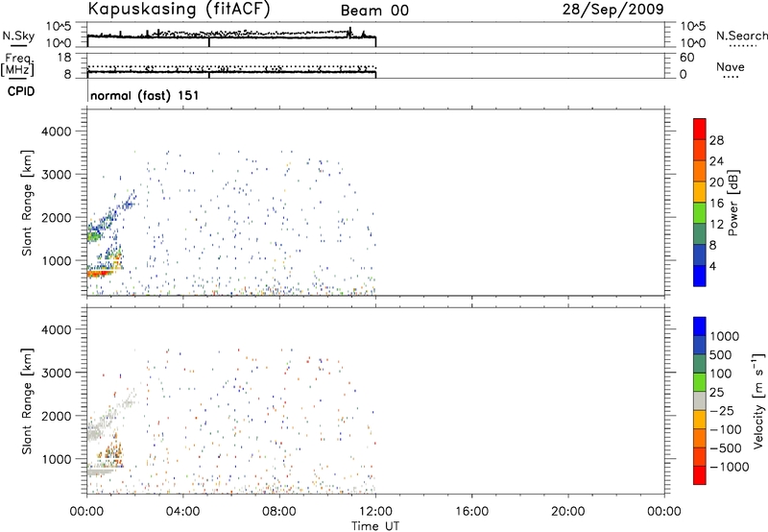Select the Power color bar segment between 20 and 24

tap(700, 171)
